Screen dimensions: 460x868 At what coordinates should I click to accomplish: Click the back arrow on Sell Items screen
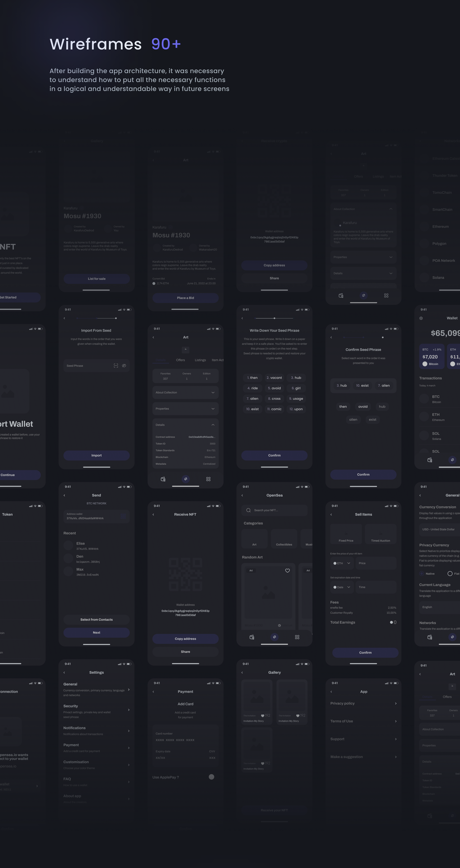point(331,515)
